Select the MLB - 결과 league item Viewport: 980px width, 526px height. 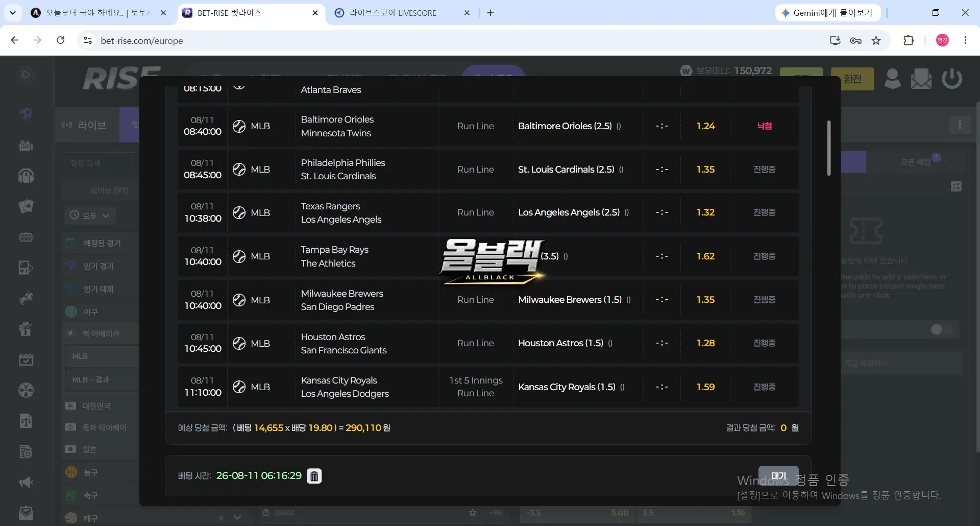coord(102,379)
